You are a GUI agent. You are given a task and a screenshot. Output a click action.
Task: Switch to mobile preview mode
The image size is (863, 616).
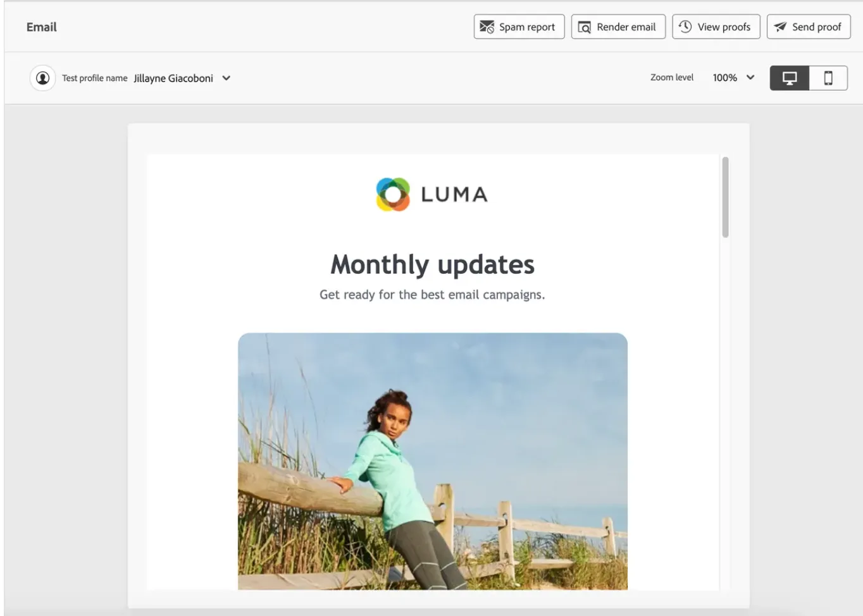[828, 78]
